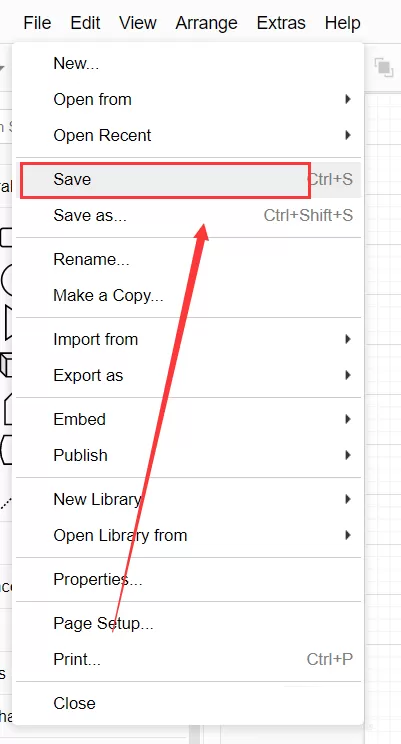Expand the Import from submenu

point(188,339)
